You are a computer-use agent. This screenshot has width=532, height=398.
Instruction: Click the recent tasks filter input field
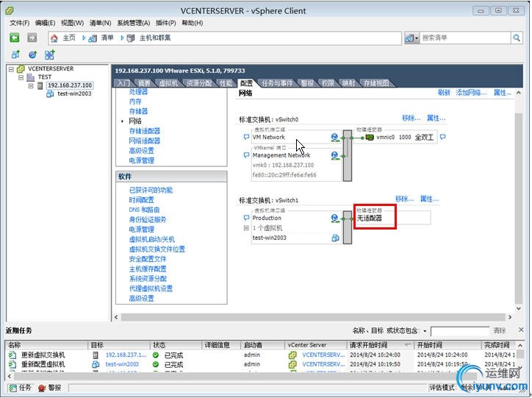click(460, 331)
